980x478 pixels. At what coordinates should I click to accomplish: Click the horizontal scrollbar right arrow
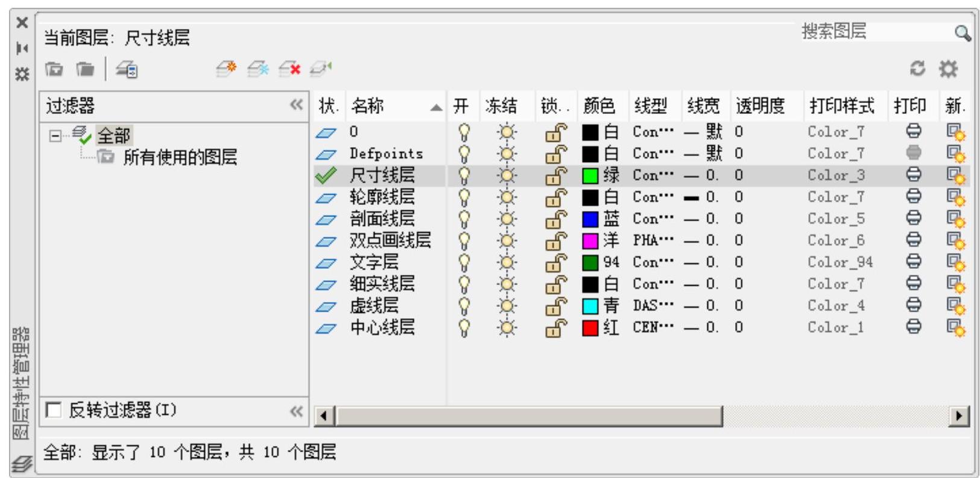(x=958, y=415)
